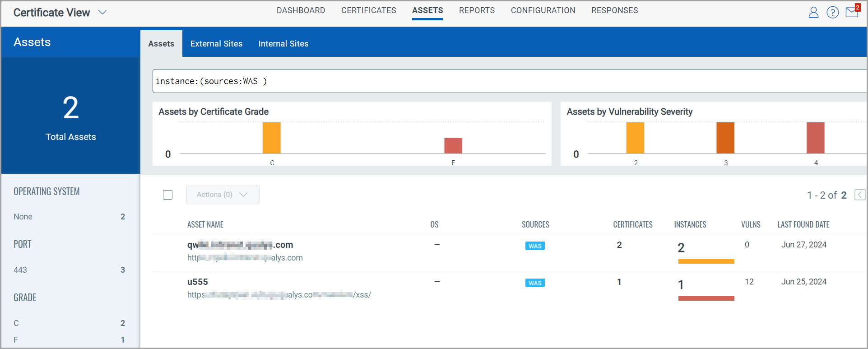The height and width of the screenshot is (349, 868).
Task: Open the help question mark icon
Action: pos(832,12)
